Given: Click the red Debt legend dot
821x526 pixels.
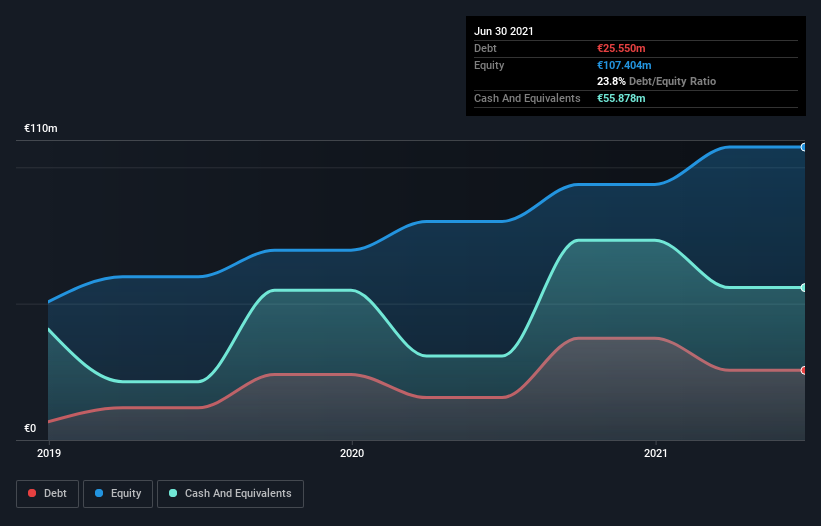Looking at the screenshot, I should tap(32, 493).
